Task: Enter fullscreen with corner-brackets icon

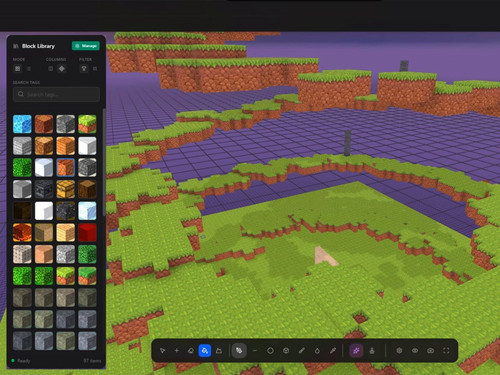Action: 446,351
